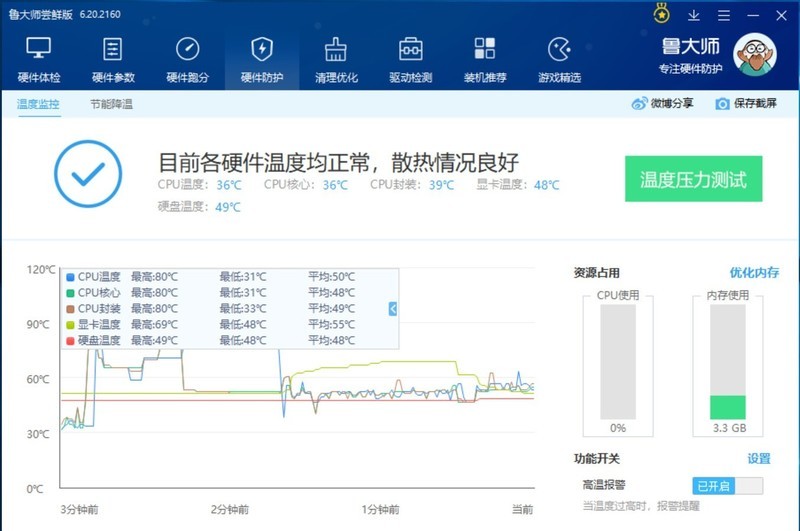Start the 温度压力测试 stress test
The width and height of the screenshot is (800, 531).
pos(693,179)
